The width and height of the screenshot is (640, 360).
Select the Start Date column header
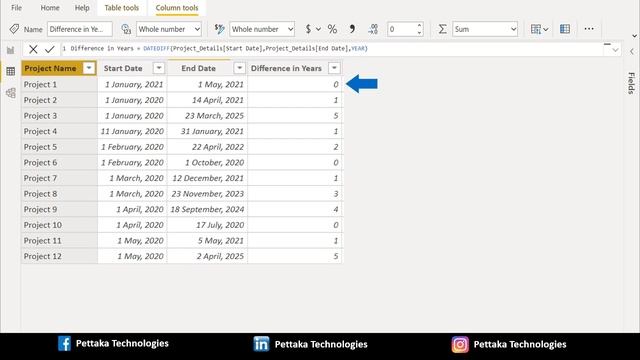123,68
